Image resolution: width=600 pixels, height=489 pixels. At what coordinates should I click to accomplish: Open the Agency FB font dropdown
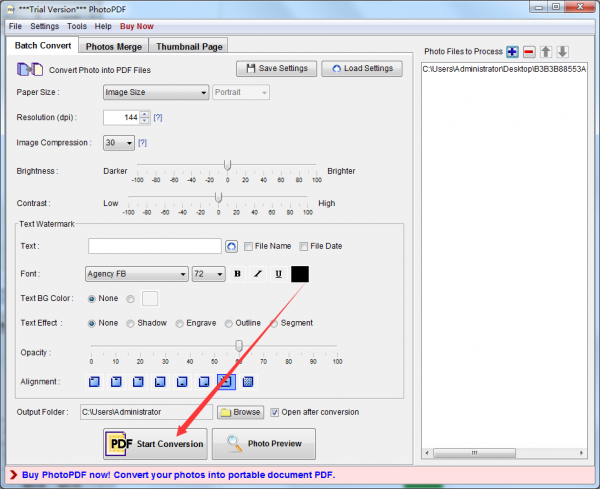(137, 274)
